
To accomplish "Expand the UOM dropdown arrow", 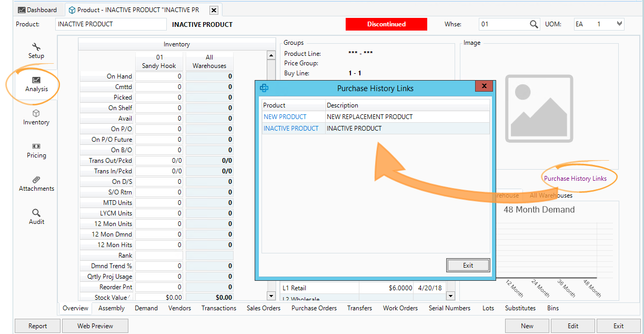I will click(619, 24).
